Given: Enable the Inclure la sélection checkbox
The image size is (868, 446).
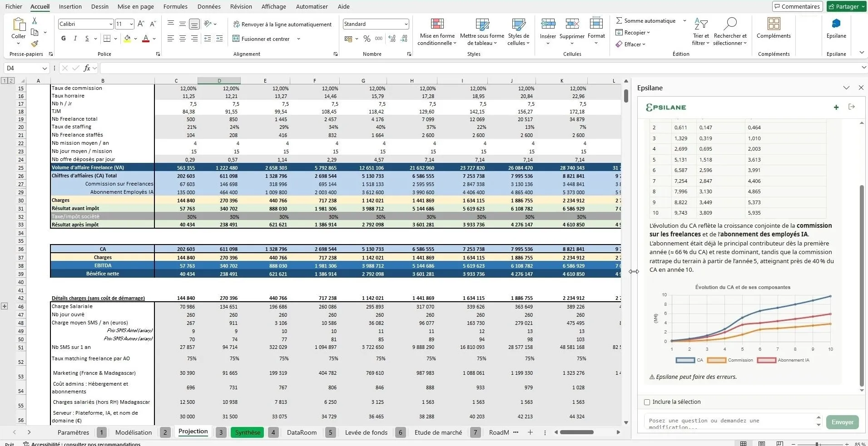Looking at the screenshot, I should [647, 402].
